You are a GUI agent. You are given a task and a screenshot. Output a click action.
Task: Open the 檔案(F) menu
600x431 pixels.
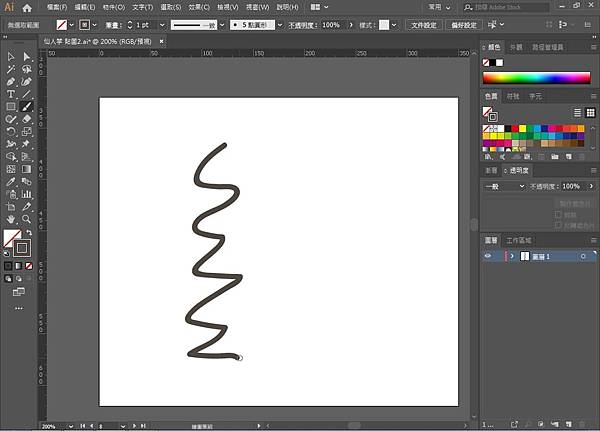pos(57,7)
